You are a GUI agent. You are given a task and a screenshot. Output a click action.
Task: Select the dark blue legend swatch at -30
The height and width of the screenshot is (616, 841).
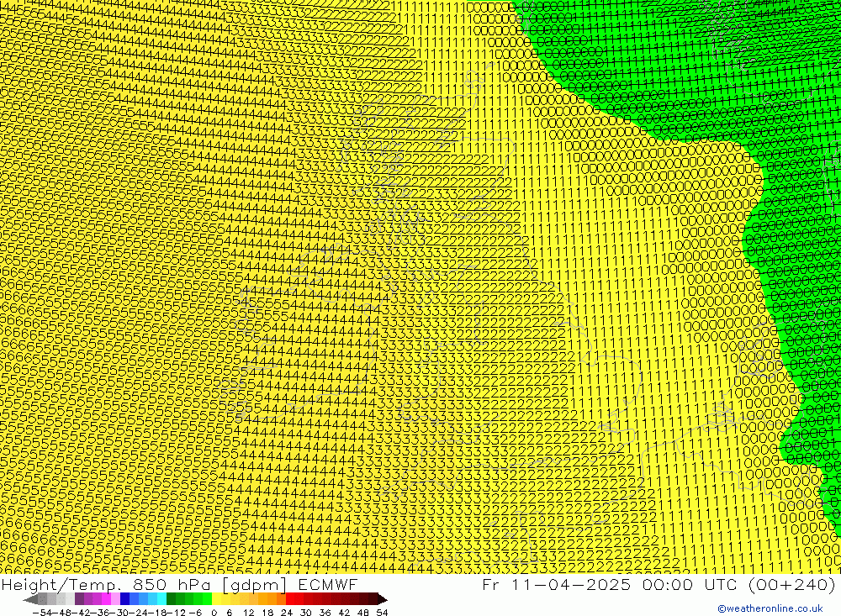point(125,599)
